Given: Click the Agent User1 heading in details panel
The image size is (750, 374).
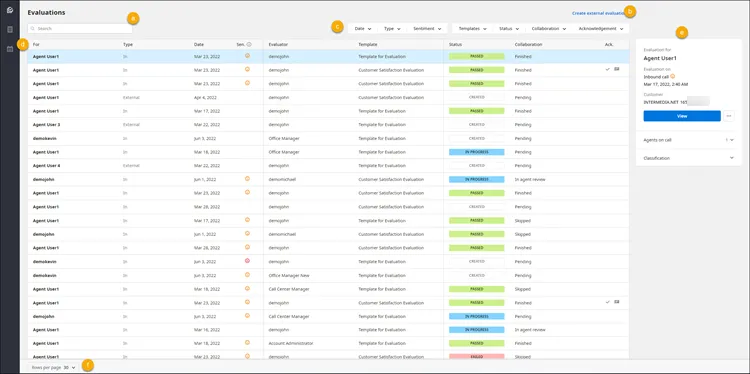Looking at the screenshot, I should 660,58.
